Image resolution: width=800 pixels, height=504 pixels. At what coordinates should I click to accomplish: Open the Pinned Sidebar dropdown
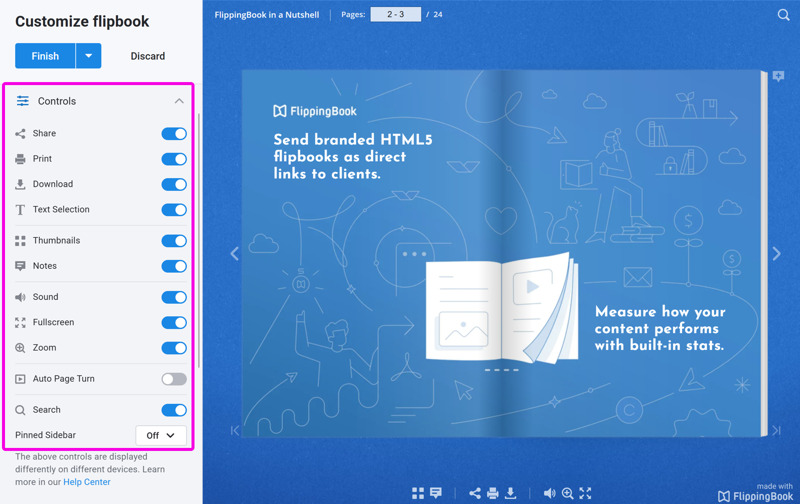[x=161, y=436]
